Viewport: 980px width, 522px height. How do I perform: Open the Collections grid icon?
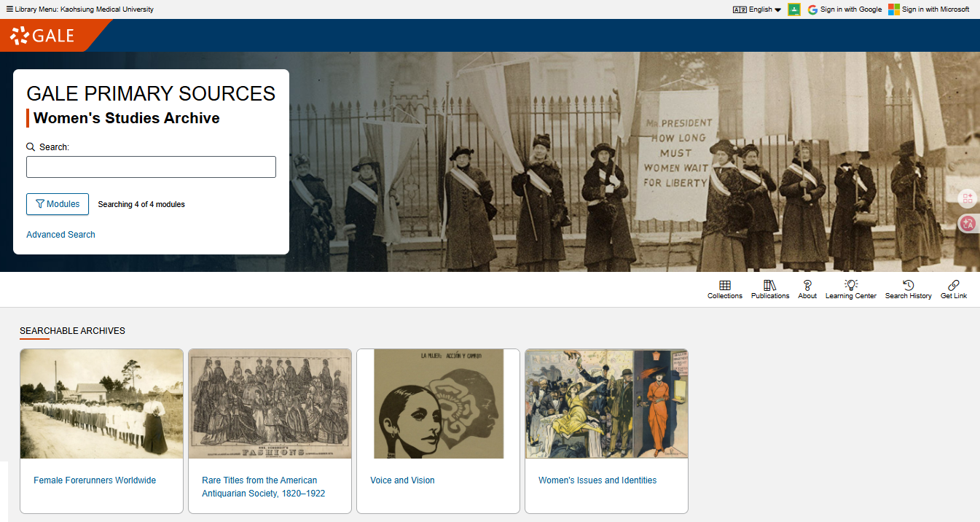coord(725,285)
